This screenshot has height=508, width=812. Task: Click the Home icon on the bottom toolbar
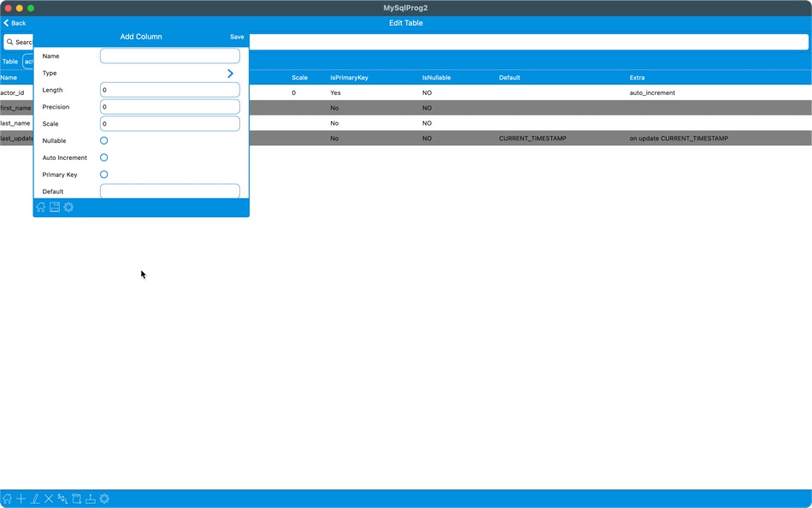tap(7, 498)
